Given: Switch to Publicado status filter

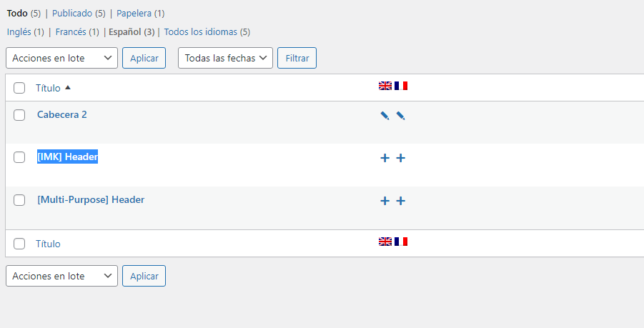Looking at the screenshot, I should [x=74, y=13].
